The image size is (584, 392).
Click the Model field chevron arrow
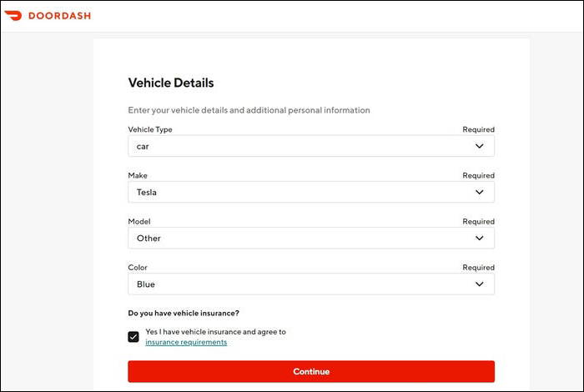click(x=480, y=238)
